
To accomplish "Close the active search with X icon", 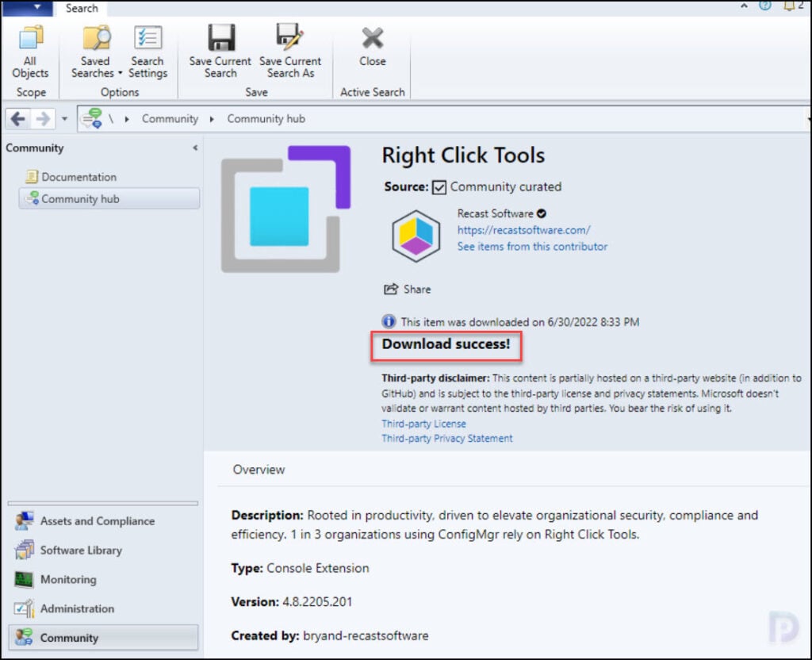I will click(x=373, y=38).
